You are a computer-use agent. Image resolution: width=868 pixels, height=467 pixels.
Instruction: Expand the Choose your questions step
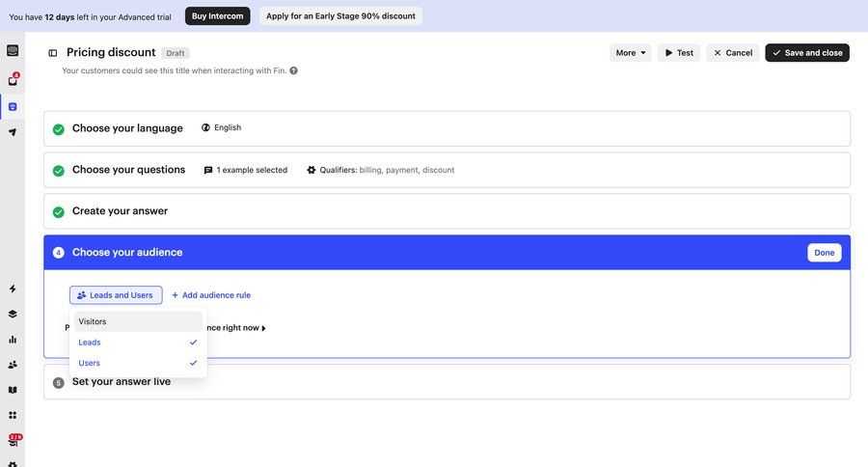[128, 170]
